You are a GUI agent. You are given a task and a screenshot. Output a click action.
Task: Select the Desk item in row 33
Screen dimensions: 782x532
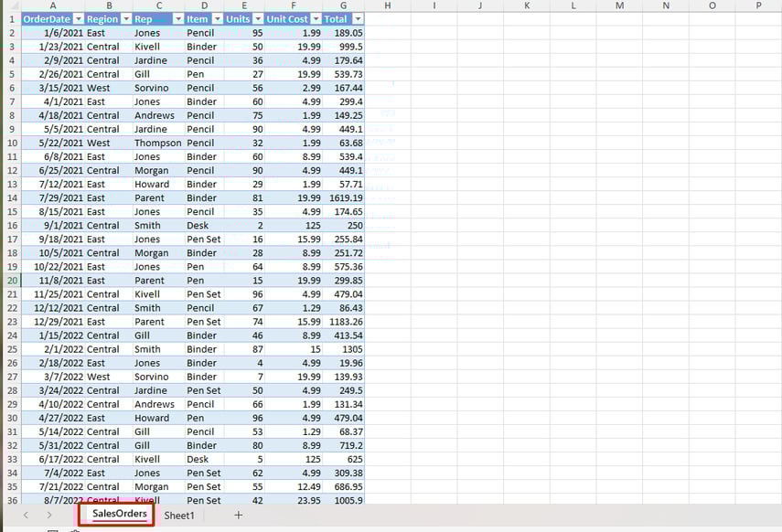pos(205,459)
